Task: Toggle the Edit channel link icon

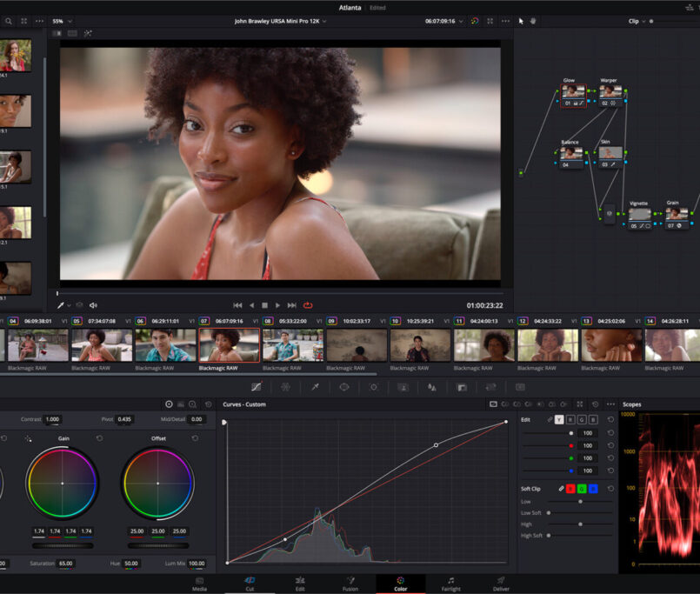Action: pos(550,420)
